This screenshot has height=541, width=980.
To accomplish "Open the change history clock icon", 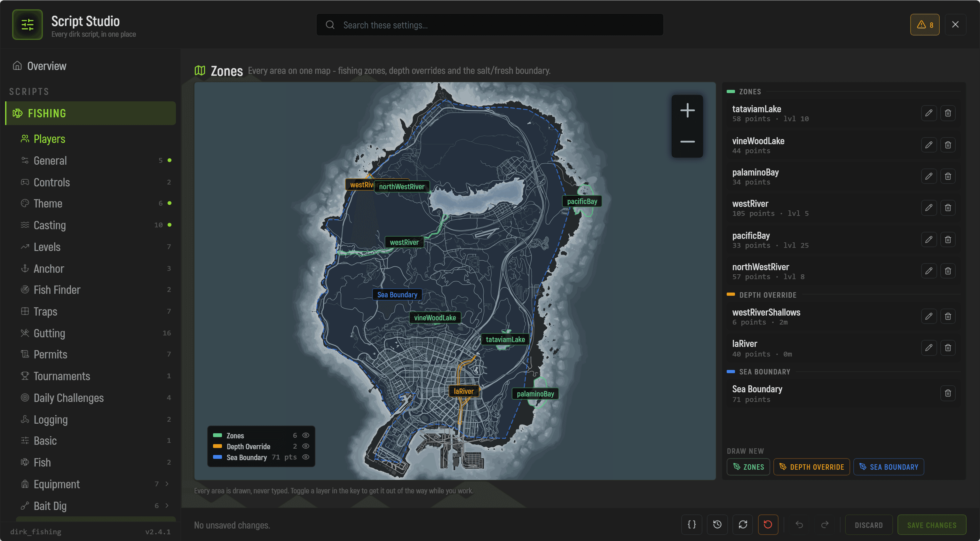I will [x=717, y=525].
